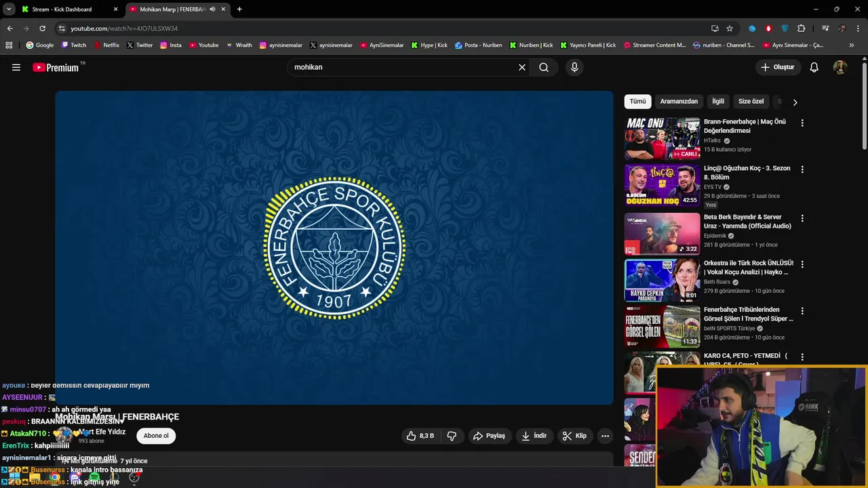Show hidden bookmarks with double chevron
This screenshot has height=488, width=868.
(852, 45)
